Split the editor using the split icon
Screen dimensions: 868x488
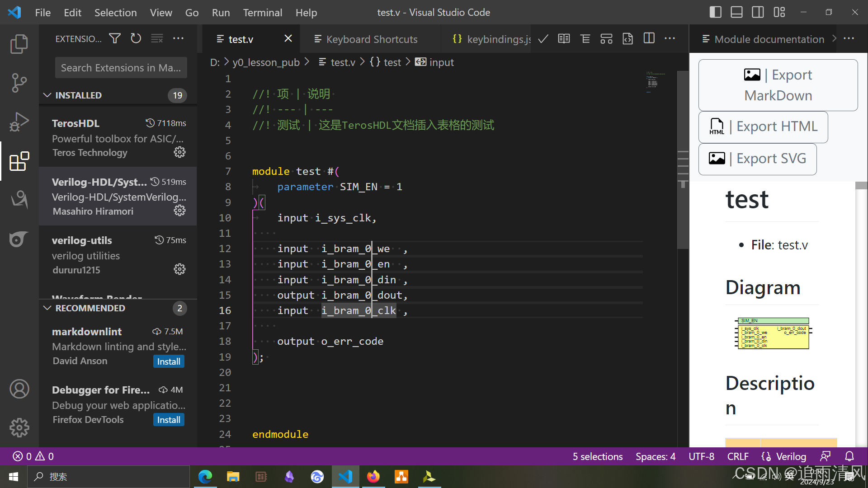pyautogui.click(x=649, y=39)
